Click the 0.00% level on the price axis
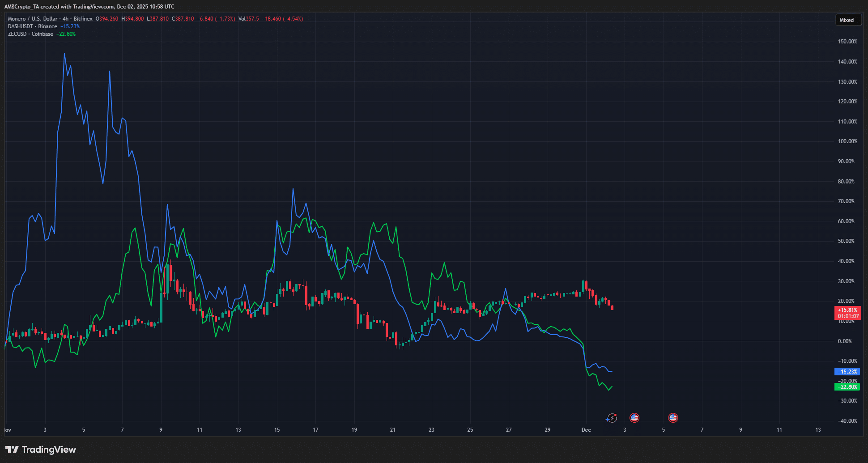The height and width of the screenshot is (463, 868). pos(844,341)
